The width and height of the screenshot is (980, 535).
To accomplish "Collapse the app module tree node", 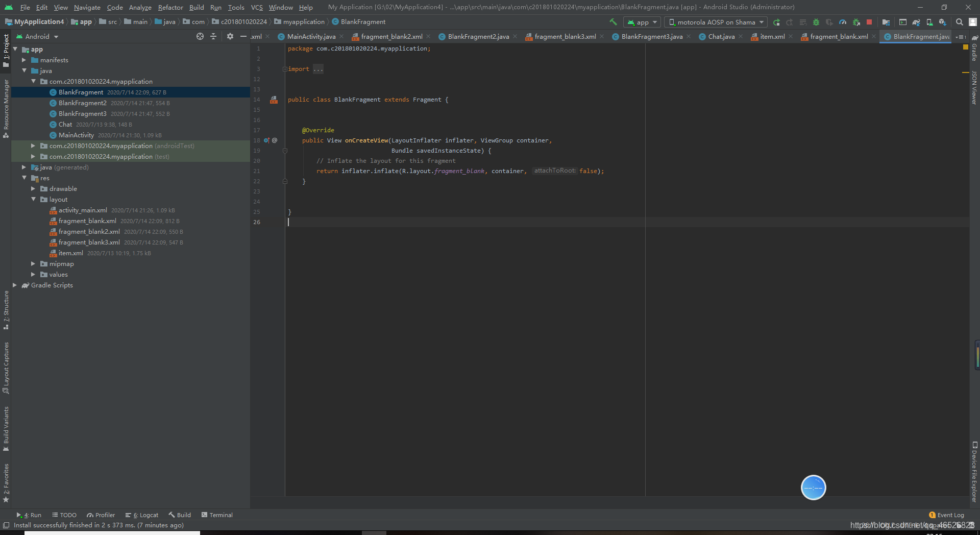I will [15, 49].
